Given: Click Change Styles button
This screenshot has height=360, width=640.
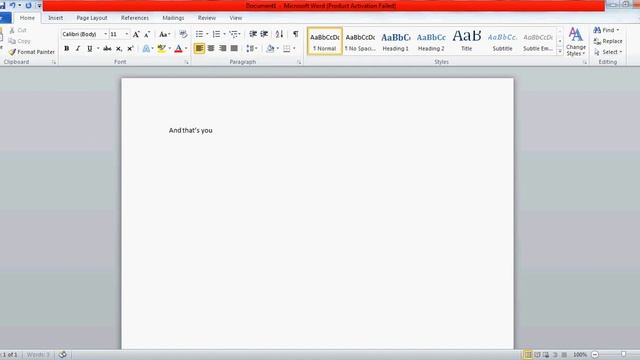Looking at the screenshot, I should click(x=576, y=42).
